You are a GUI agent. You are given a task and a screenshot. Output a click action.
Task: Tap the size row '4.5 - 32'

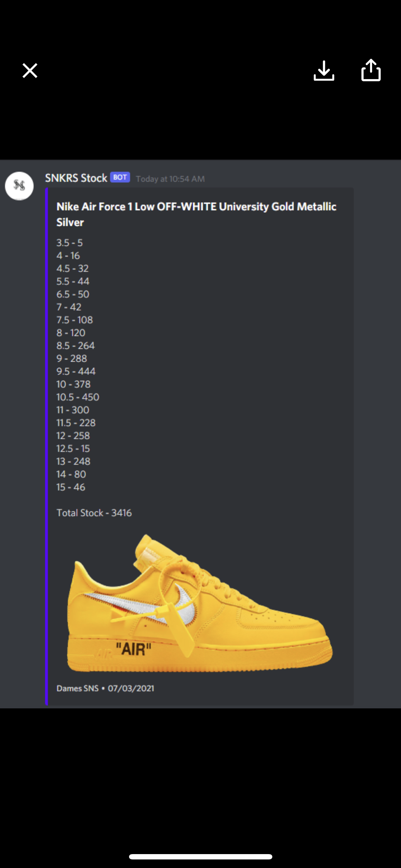(72, 268)
